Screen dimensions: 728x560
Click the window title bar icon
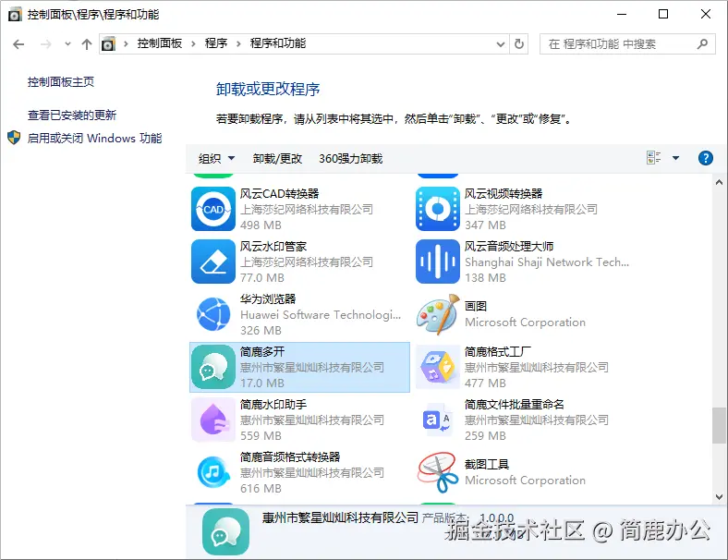pos(15,15)
